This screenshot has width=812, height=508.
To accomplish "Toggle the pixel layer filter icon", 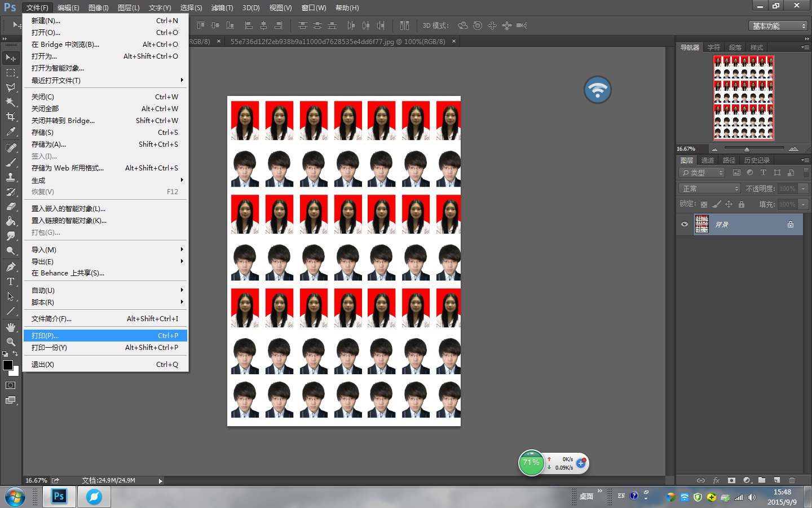I will click(x=736, y=173).
